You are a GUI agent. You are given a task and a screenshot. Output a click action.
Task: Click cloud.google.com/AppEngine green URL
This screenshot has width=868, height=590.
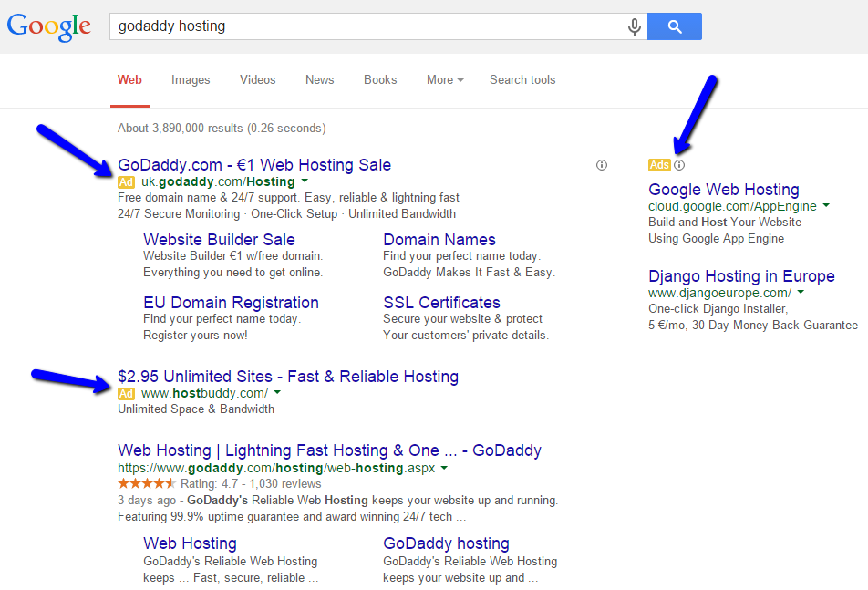tap(732, 206)
